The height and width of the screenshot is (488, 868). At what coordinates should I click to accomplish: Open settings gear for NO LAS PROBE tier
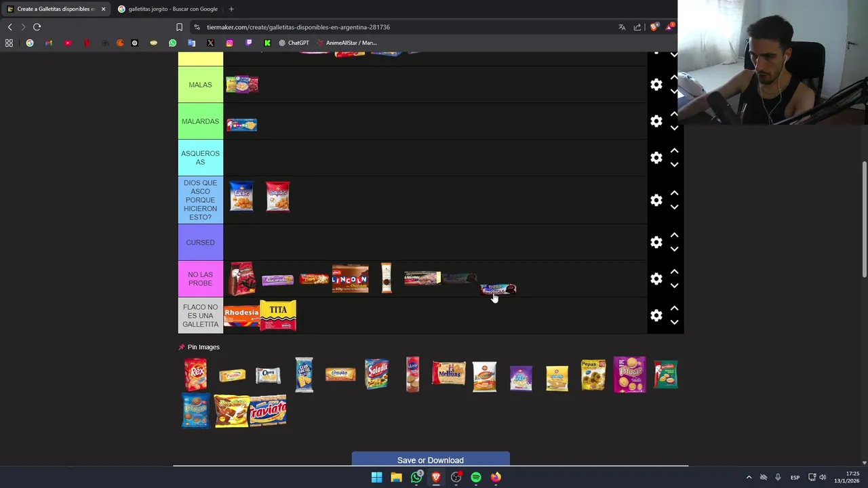[656, 279]
